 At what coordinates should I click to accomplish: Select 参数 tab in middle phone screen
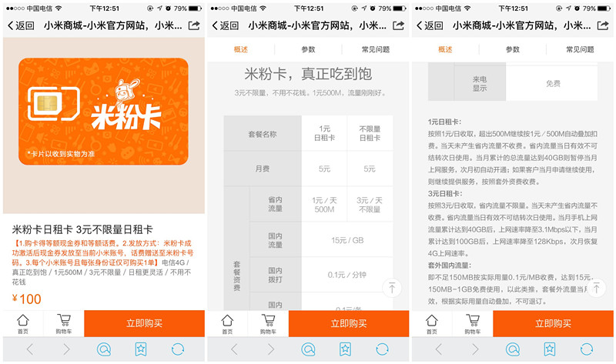pyautogui.click(x=309, y=49)
